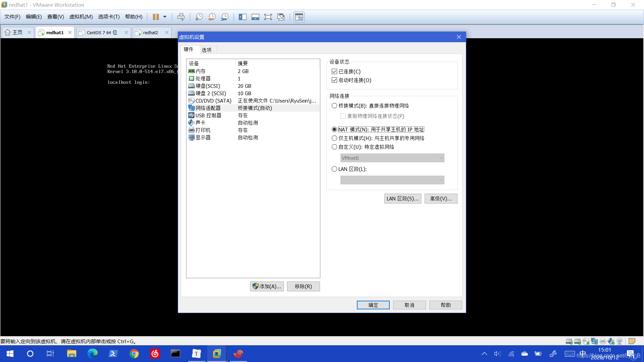The width and height of the screenshot is (644, 362).
Task: Open the 编辑(E) menu
Action: pos(34,17)
